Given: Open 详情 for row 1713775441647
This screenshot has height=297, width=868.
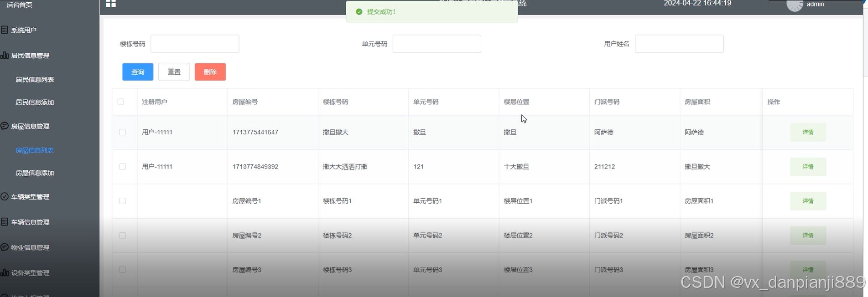Looking at the screenshot, I should coord(808,132).
